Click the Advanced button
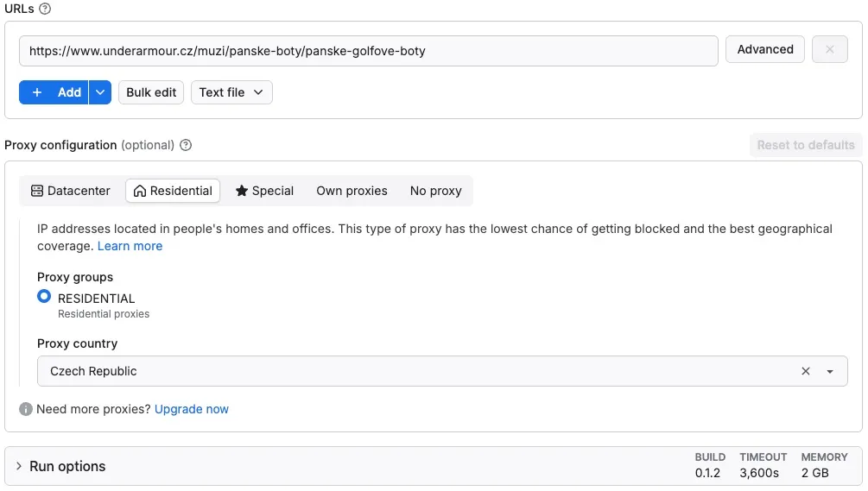 tap(765, 49)
